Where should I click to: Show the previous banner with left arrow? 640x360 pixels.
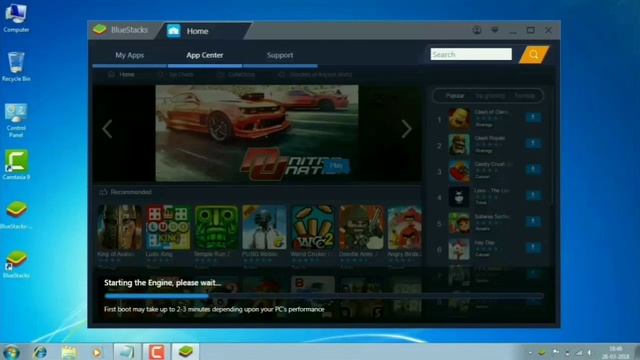pos(107,129)
